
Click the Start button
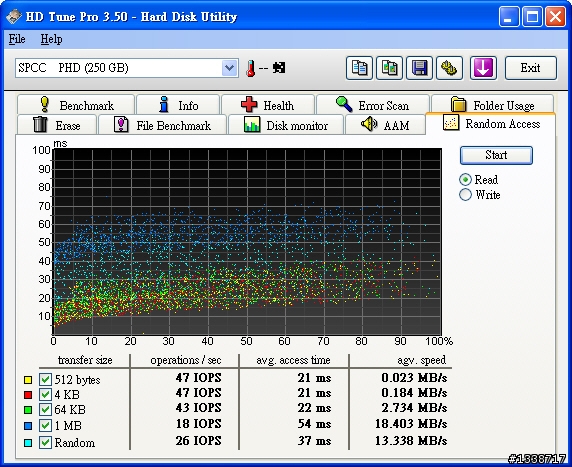496,155
